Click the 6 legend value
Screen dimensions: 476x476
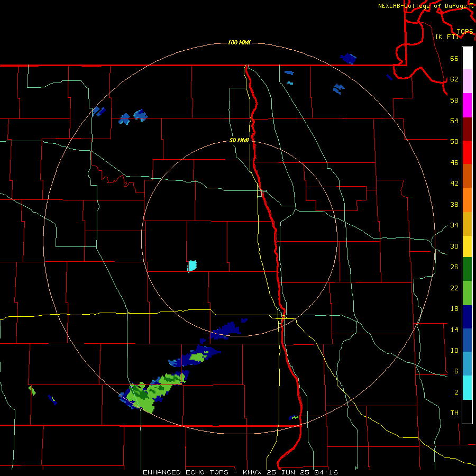pos(456,371)
